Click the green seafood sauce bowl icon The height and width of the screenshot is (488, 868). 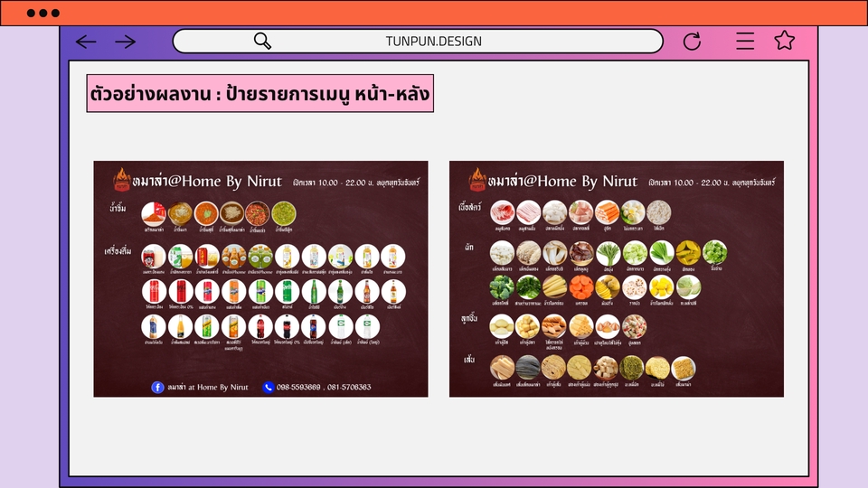pyautogui.click(x=283, y=213)
